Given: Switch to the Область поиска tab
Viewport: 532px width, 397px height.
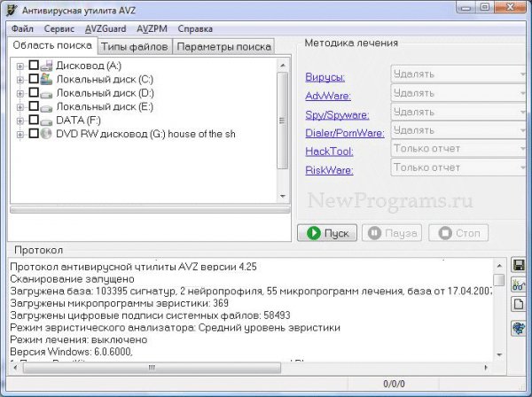Looking at the screenshot, I should click(x=52, y=45).
